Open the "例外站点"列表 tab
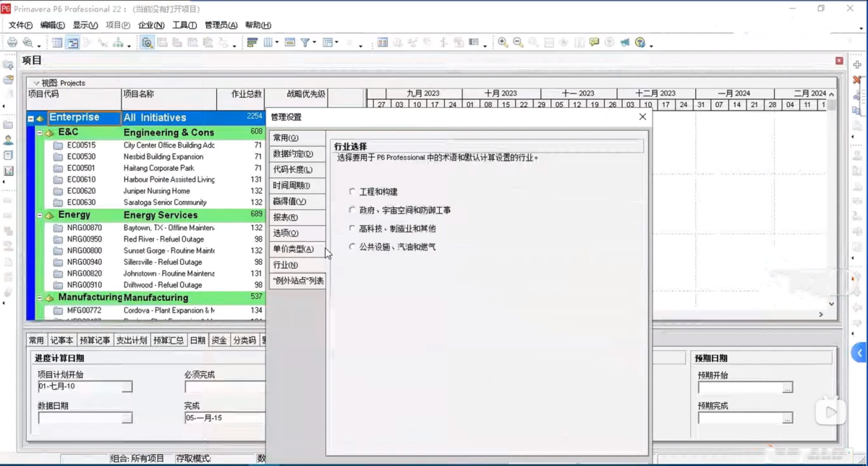This screenshot has height=466, width=868. pyautogui.click(x=297, y=281)
